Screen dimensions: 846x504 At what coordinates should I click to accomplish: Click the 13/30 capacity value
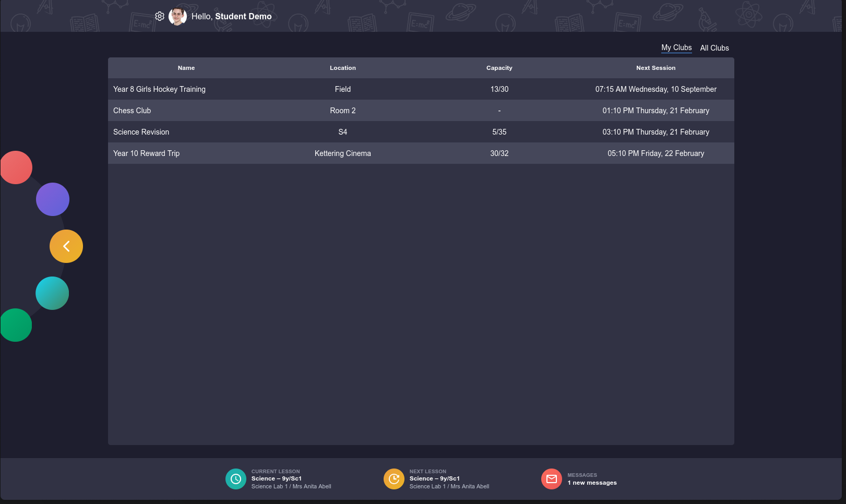point(499,89)
